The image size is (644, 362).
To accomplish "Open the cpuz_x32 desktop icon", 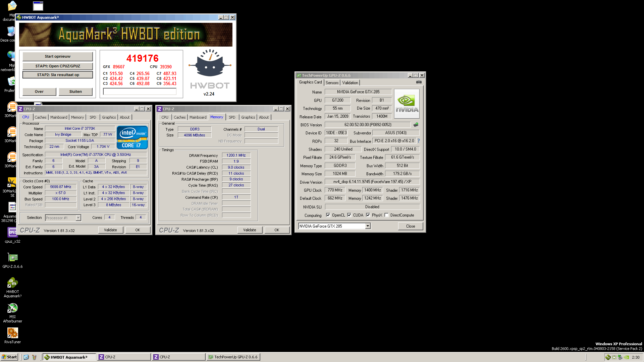I will pos(12,233).
